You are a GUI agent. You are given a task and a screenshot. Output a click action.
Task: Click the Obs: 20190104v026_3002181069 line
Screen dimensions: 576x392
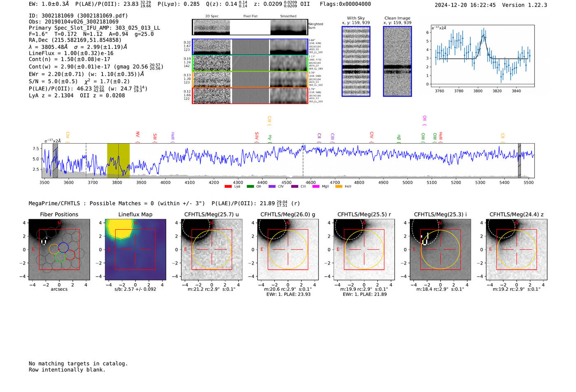(x=74, y=22)
